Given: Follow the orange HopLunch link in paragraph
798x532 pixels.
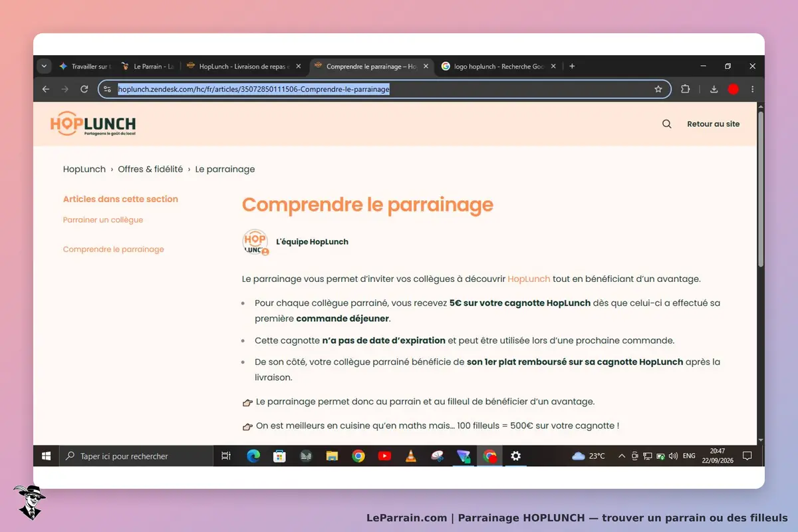Looking at the screenshot, I should [529, 279].
